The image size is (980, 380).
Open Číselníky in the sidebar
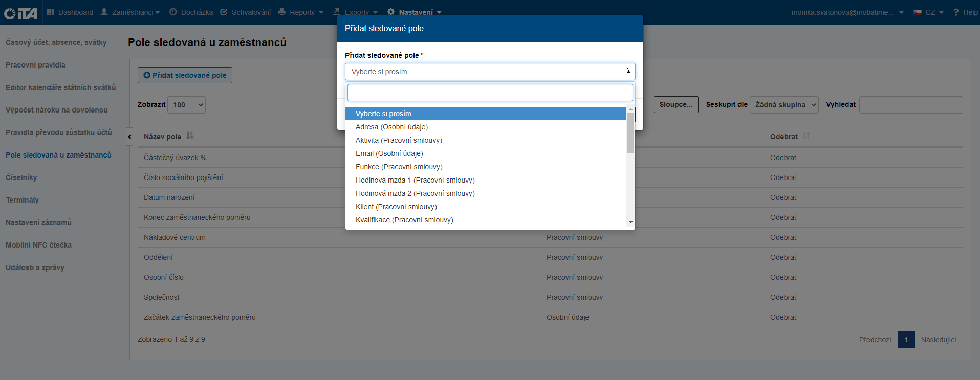point(21,177)
